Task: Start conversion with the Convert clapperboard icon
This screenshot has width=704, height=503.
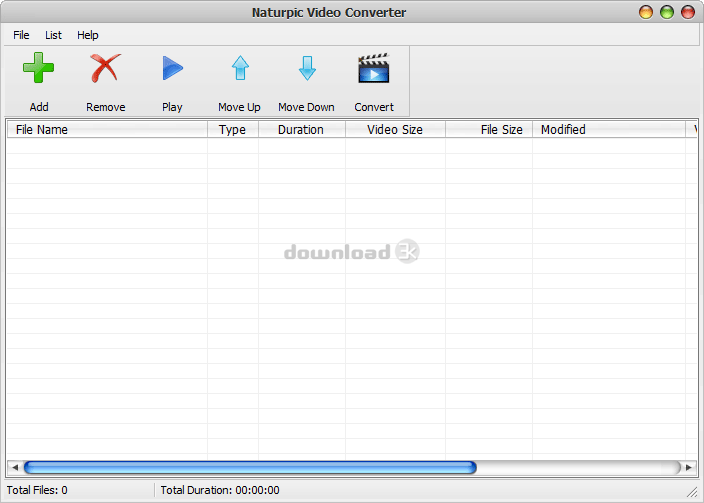Action: tap(373, 70)
